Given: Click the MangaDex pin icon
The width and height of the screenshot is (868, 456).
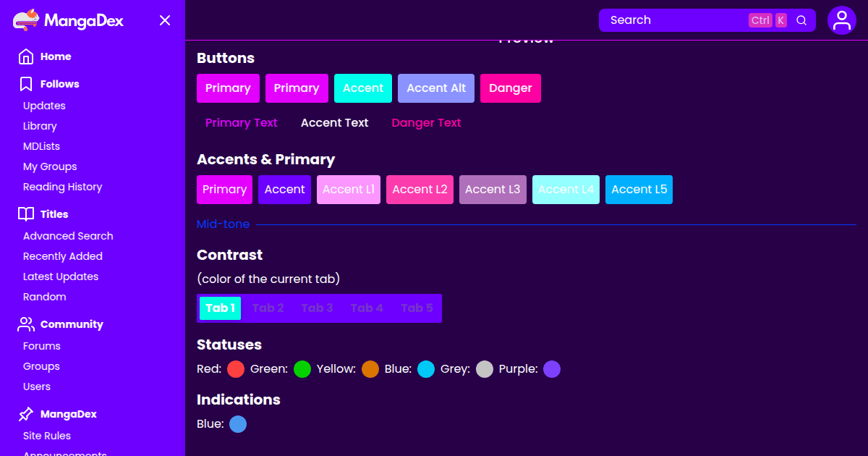Looking at the screenshot, I should [x=26, y=414].
